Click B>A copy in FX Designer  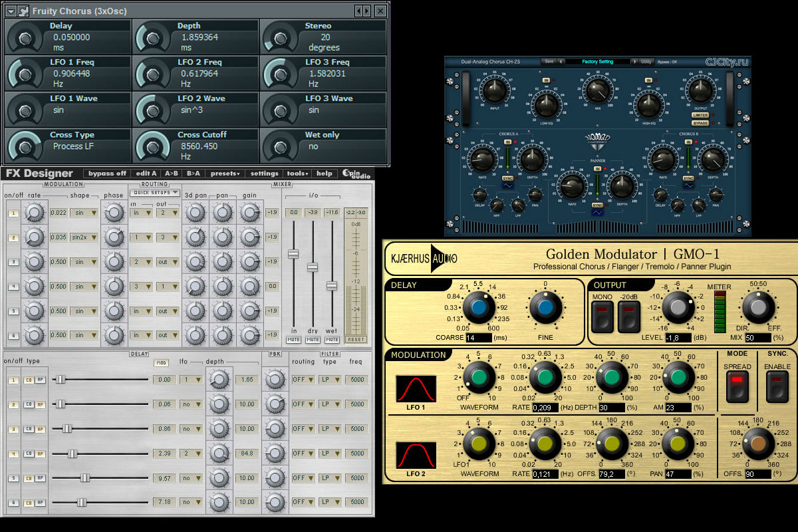(193, 174)
